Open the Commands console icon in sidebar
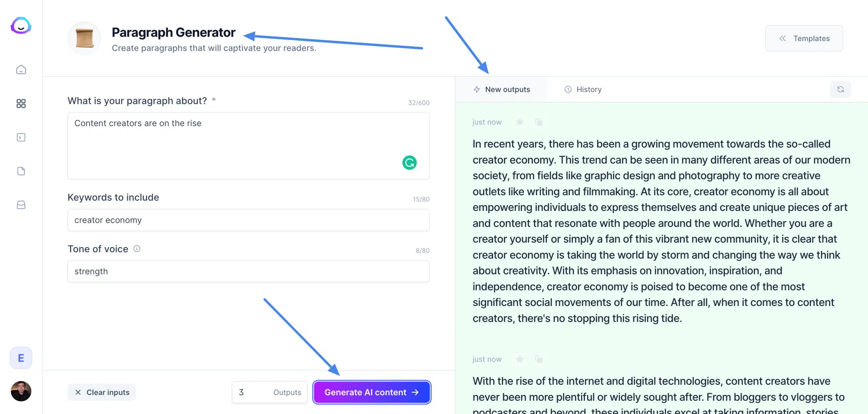The image size is (868, 414). click(21, 137)
